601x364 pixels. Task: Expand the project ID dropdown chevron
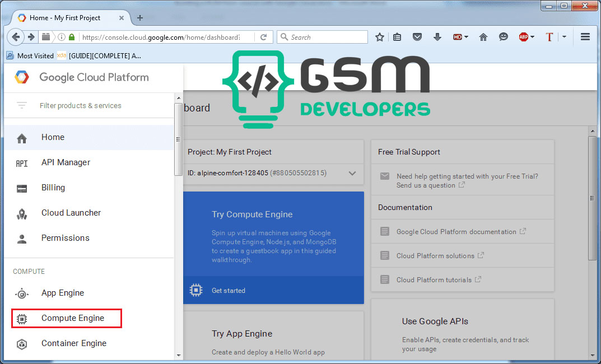tap(352, 173)
